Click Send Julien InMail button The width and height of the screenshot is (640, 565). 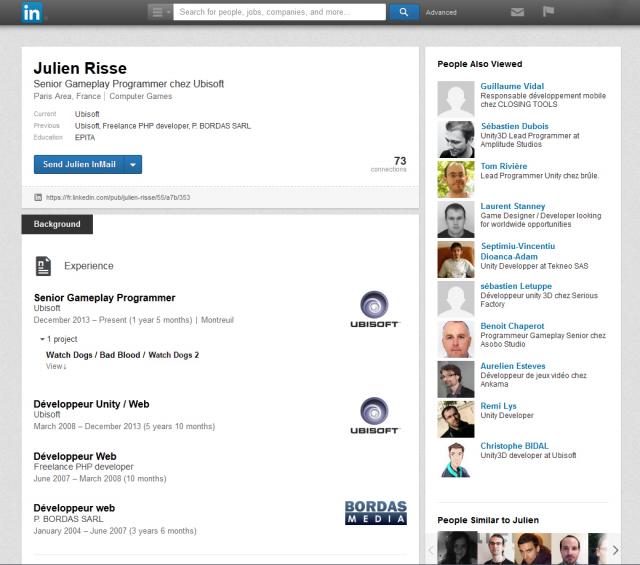[x=79, y=164]
